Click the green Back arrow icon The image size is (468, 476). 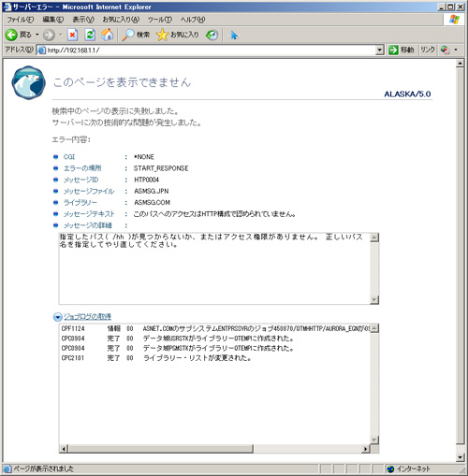point(11,35)
